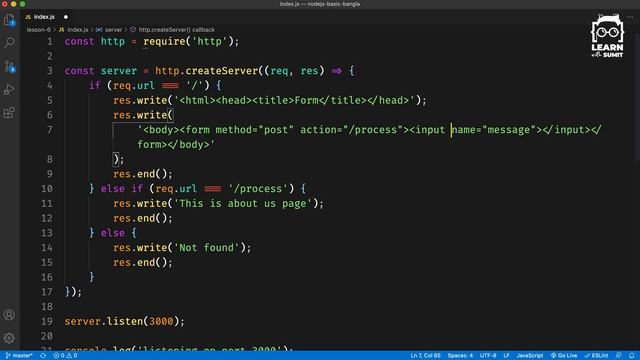640x360 pixels.
Task: Open the Source Control view icon
Action: point(9,66)
